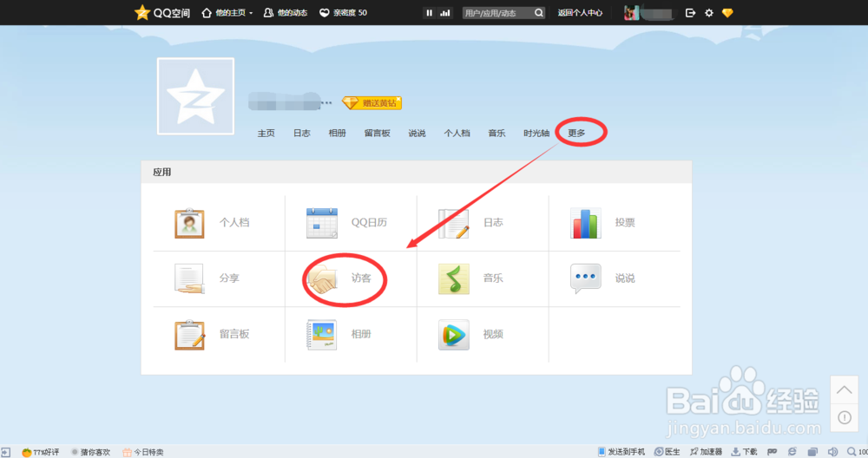Open 投票 bar chart app icon
The image size is (868, 458).
click(585, 224)
